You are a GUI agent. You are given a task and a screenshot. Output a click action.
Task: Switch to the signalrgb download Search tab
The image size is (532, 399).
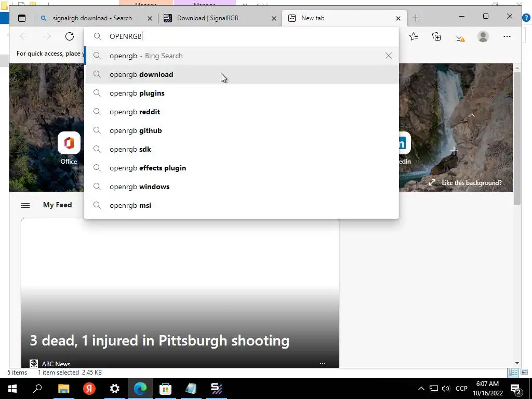click(92, 18)
